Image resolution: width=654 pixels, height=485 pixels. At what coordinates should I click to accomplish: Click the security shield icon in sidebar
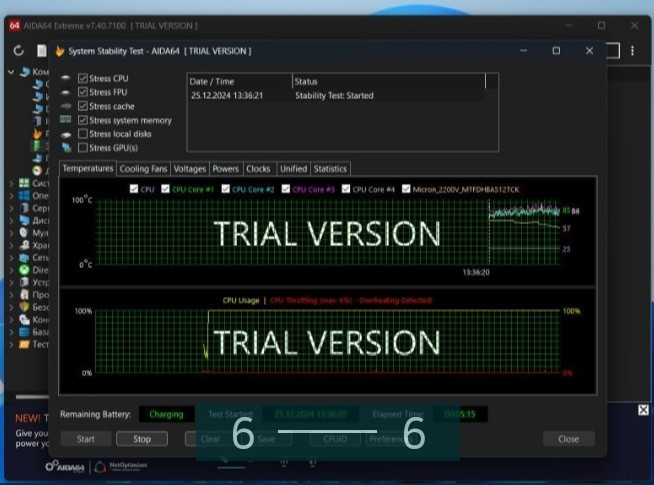(x=26, y=307)
